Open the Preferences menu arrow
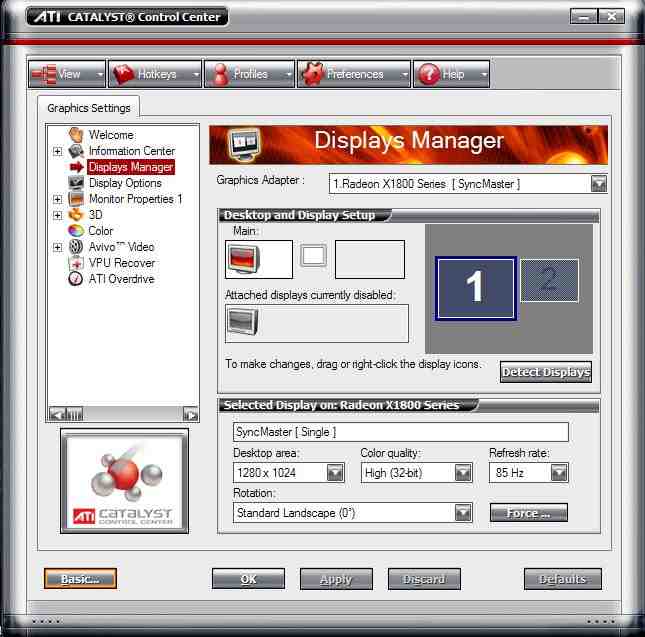This screenshot has height=637, width=645. [x=405, y=74]
